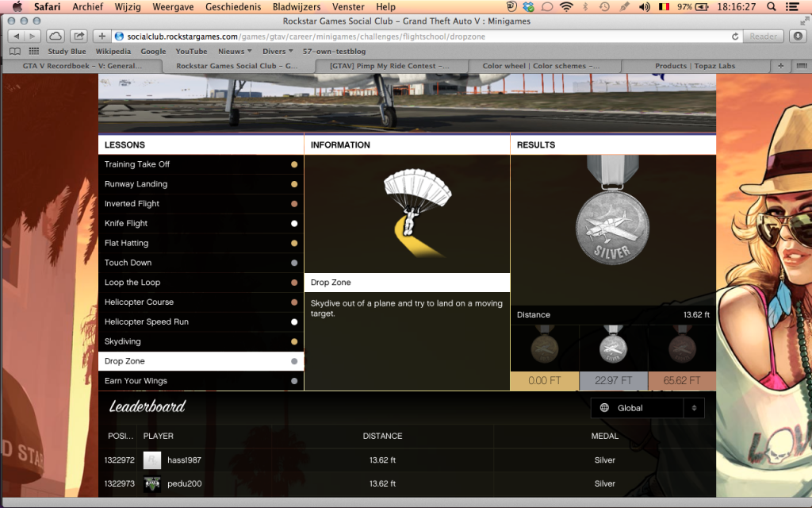Select the Knife Flight lesson
The width and height of the screenshot is (812, 508).
click(x=201, y=223)
